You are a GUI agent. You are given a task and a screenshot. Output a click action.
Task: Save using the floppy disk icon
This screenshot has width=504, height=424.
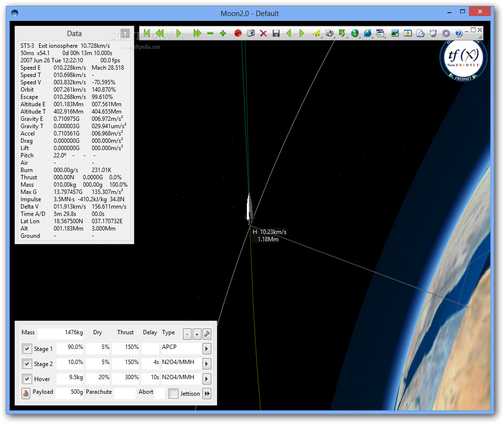pyautogui.click(x=276, y=33)
